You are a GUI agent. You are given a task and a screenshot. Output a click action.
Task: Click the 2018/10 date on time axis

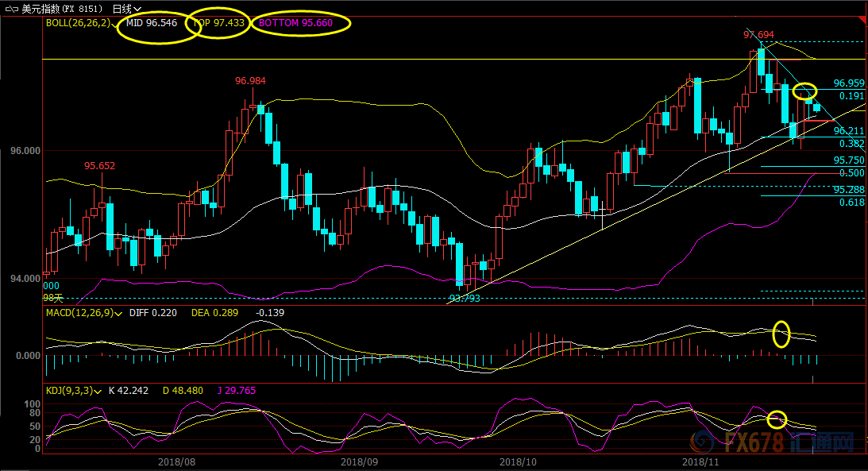pos(519,461)
